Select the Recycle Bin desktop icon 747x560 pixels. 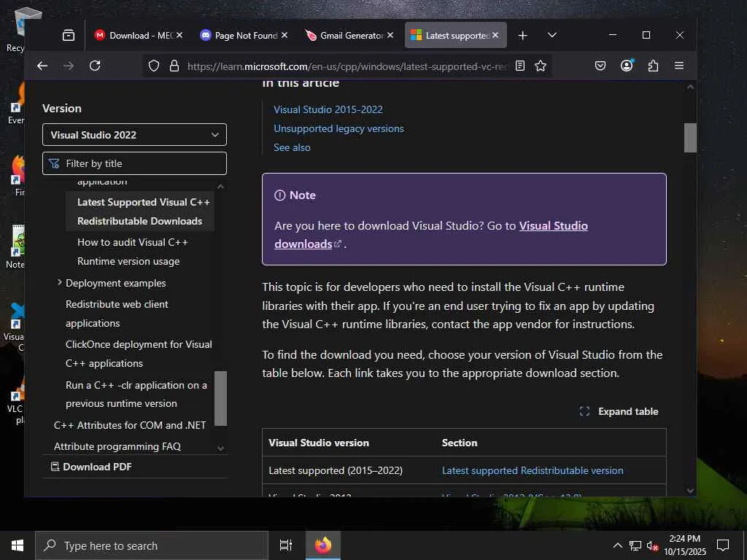pos(15,29)
